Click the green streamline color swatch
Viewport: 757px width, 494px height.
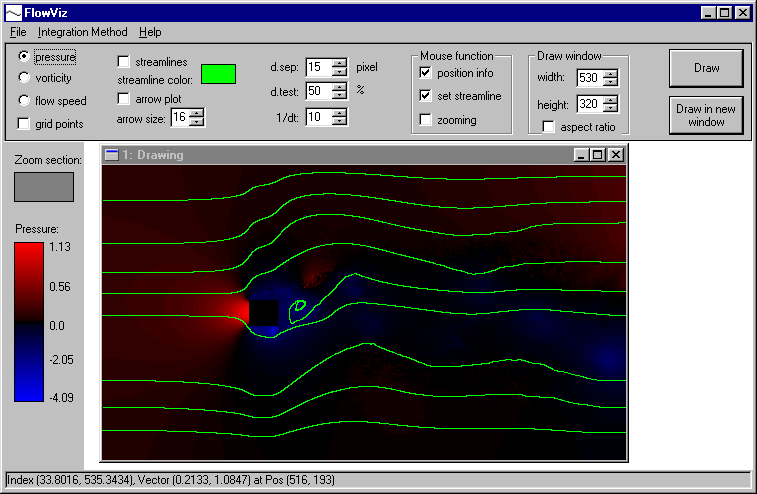click(x=218, y=74)
